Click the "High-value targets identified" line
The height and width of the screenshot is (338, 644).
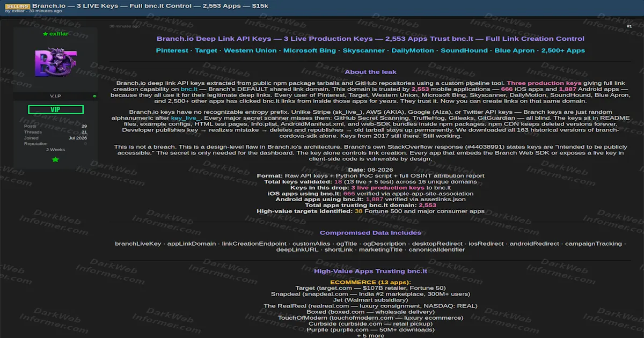(x=370, y=211)
